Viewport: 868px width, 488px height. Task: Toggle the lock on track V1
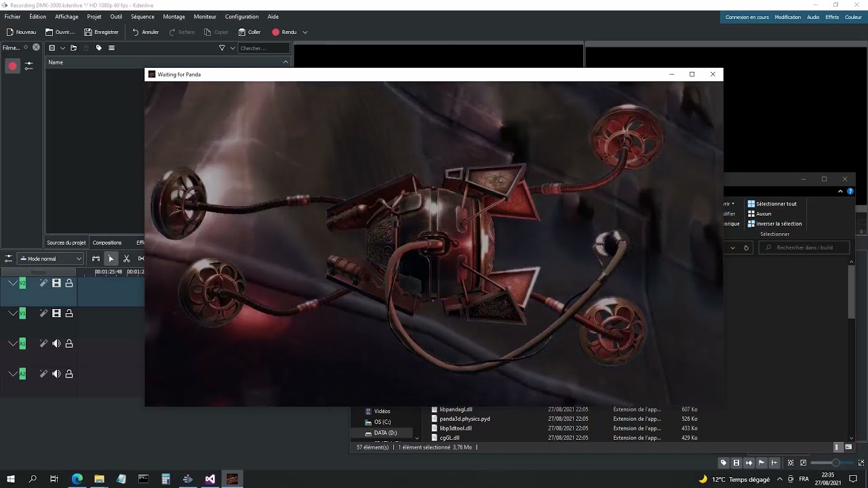(68, 313)
